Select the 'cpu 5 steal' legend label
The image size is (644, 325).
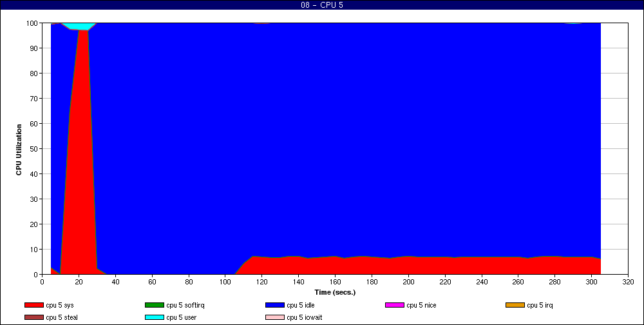pyautogui.click(x=62, y=318)
